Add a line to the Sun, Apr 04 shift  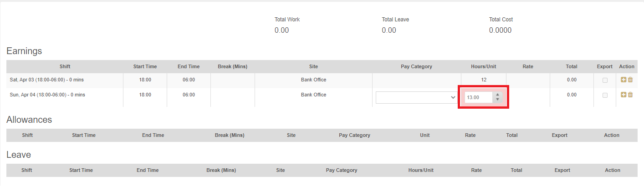624,95
